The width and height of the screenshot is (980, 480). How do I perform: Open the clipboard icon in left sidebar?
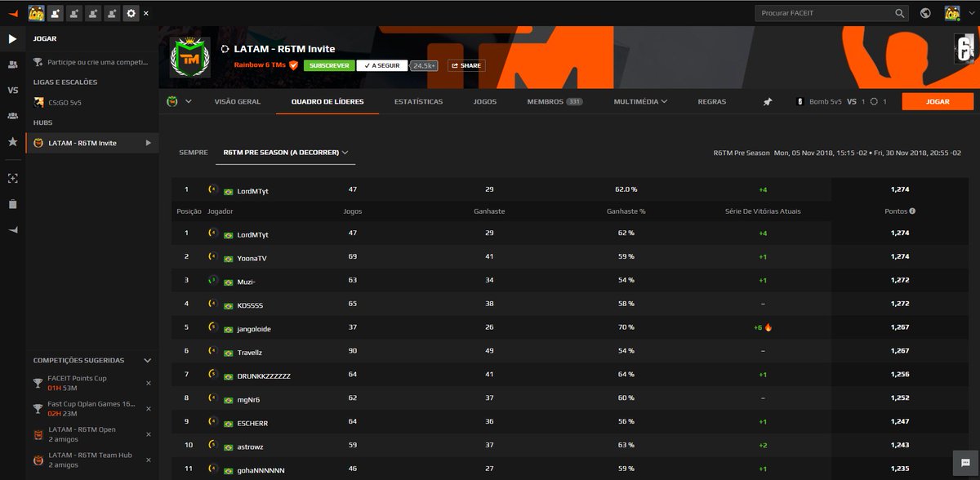click(x=12, y=204)
